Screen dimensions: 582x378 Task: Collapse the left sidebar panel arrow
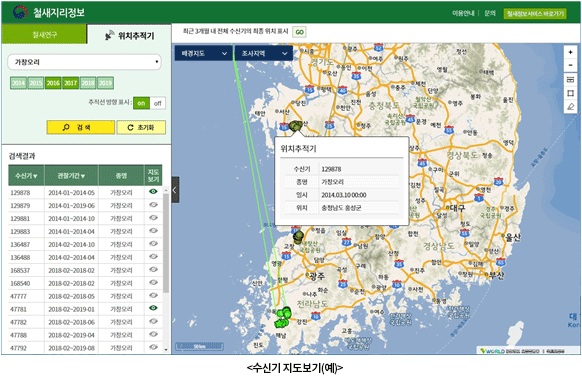[x=175, y=190]
